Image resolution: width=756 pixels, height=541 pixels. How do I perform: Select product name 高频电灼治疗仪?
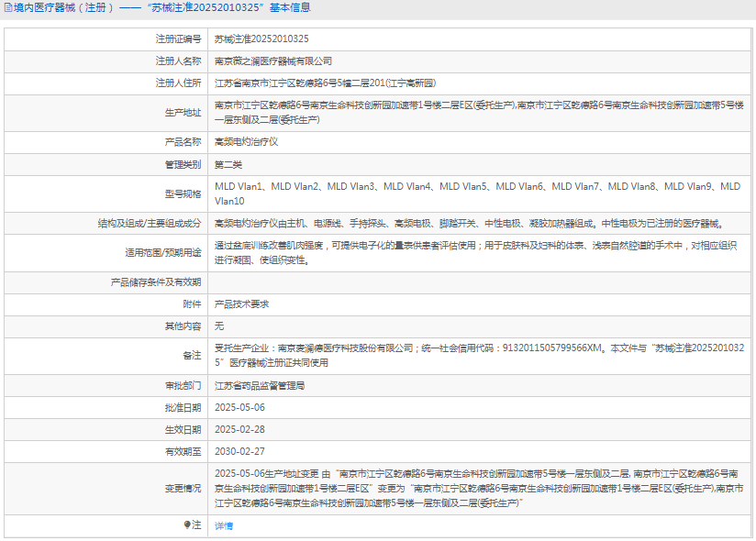click(x=247, y=142)
